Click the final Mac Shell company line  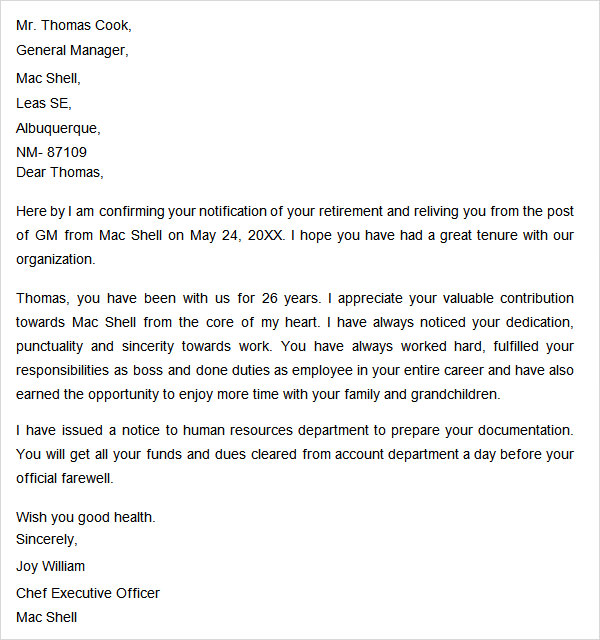(x=46, y=617)
